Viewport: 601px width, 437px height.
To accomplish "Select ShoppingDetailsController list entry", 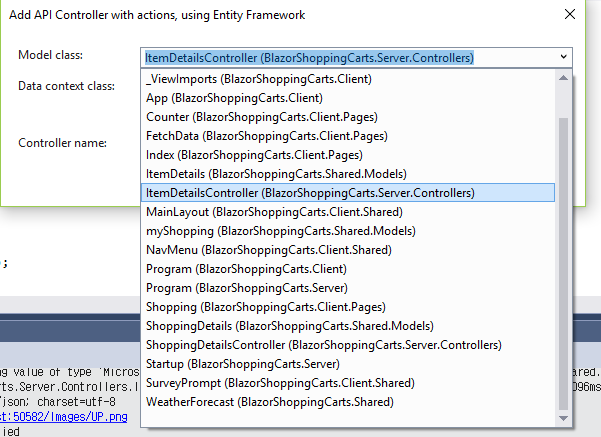I will click(x=348, y=345).
